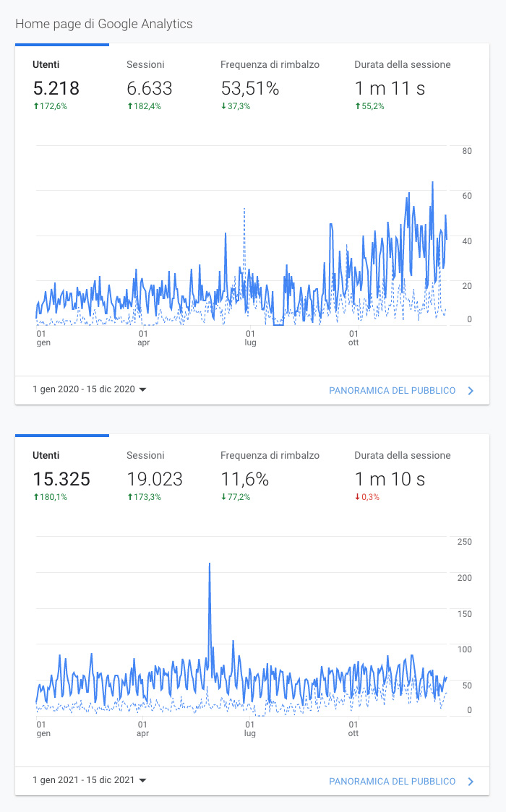The image size is (506, 812).
Task: Open date range dropdown 1 gen 2021 - 15 dic 2021
Action: click(89, 780)
